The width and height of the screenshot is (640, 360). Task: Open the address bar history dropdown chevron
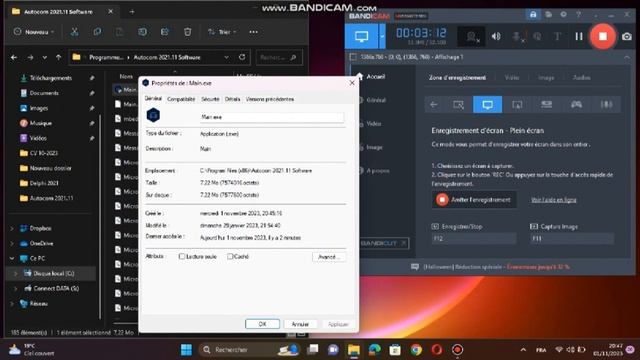[227, 58]
